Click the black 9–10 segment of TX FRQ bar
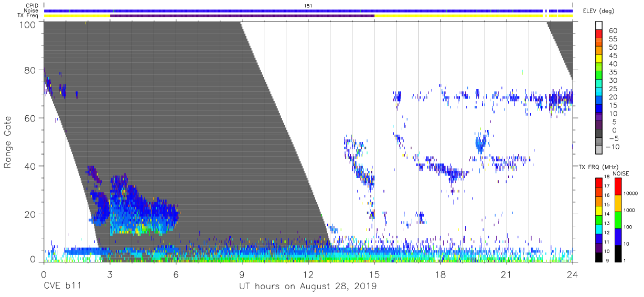Image resolution: width=644 pixels, height=297 pixels. point(599,257)
